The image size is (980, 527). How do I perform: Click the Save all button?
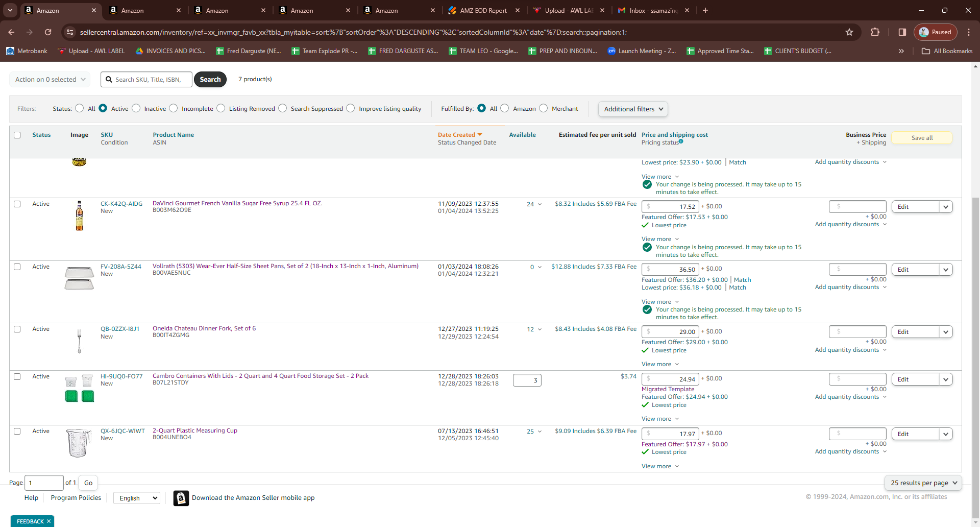922,138
